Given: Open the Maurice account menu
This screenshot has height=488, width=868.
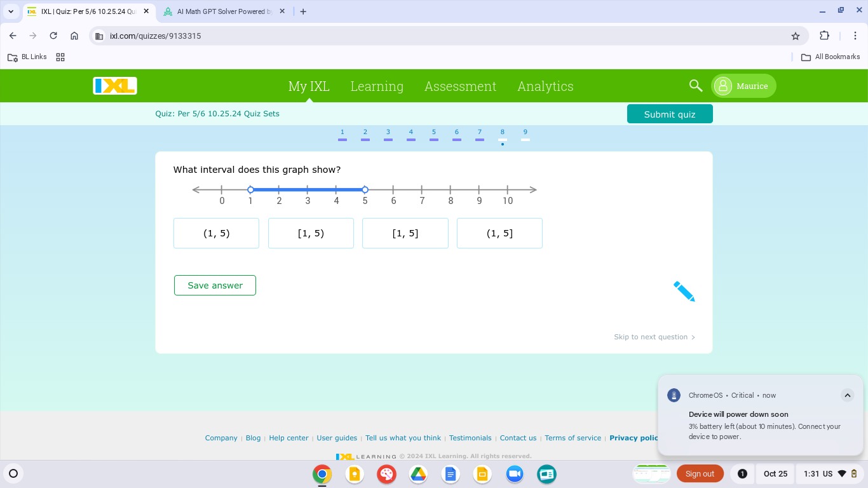Looking at the screenshot, I should click(x=743, y=86).
